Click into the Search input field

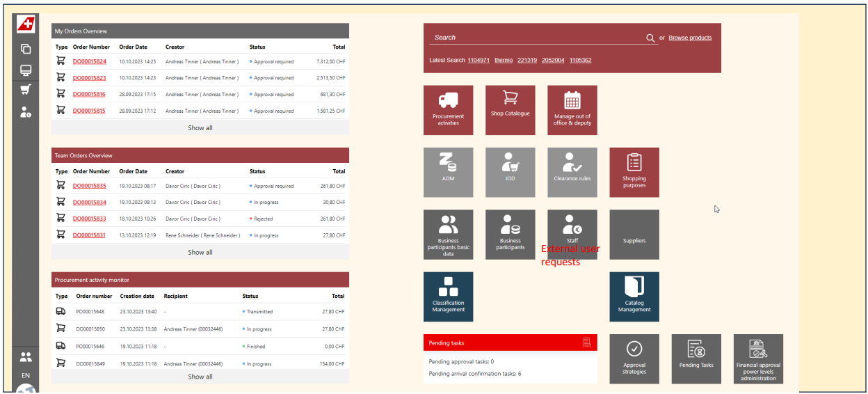[536, 38]
